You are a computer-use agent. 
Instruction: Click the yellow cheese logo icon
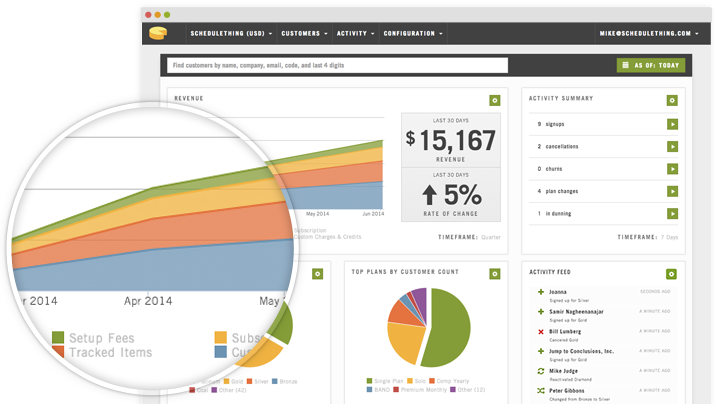tap(158, 33)
